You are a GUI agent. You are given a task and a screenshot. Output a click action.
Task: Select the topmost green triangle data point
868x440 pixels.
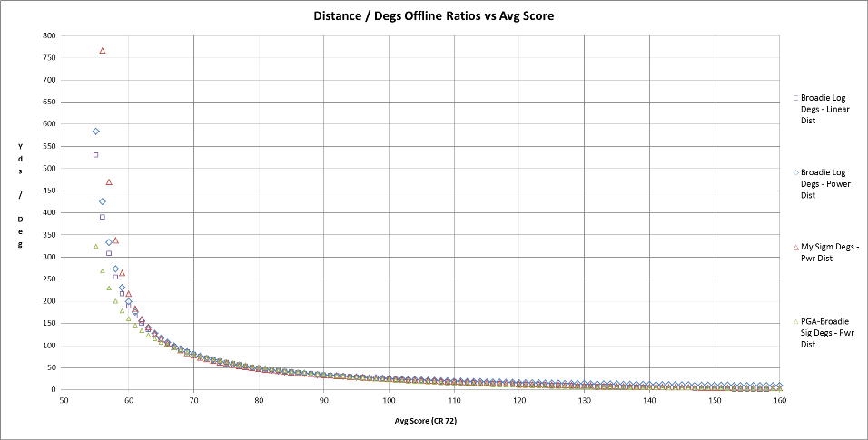96,246
